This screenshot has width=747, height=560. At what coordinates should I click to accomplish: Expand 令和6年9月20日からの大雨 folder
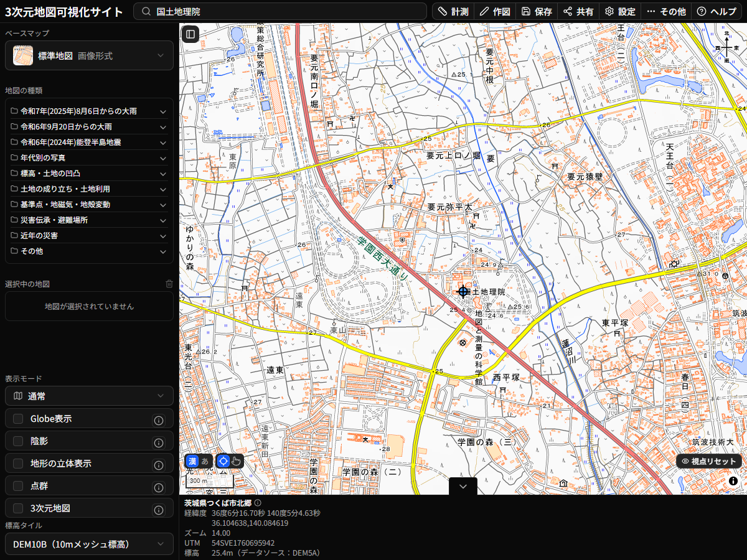point(89,127)
